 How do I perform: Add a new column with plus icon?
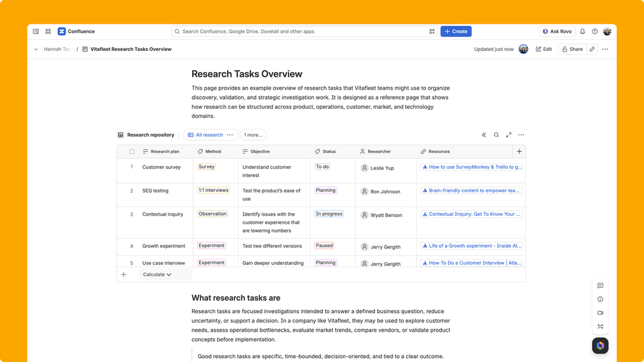(519, 151)
